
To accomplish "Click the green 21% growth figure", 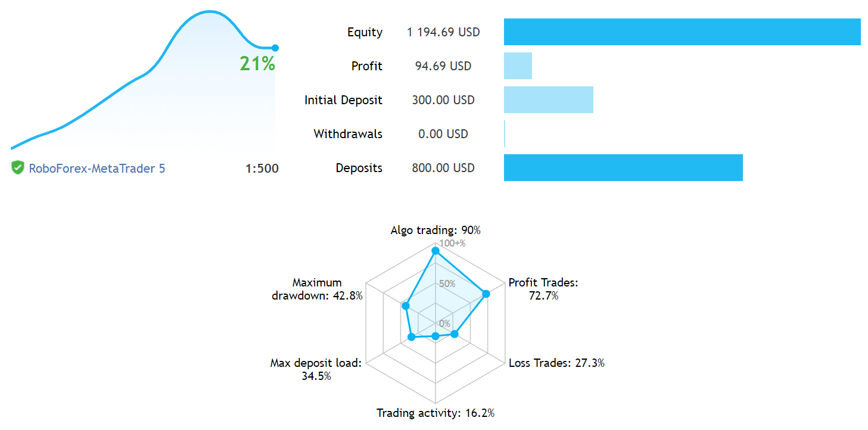I will click(x=257, y=64).
